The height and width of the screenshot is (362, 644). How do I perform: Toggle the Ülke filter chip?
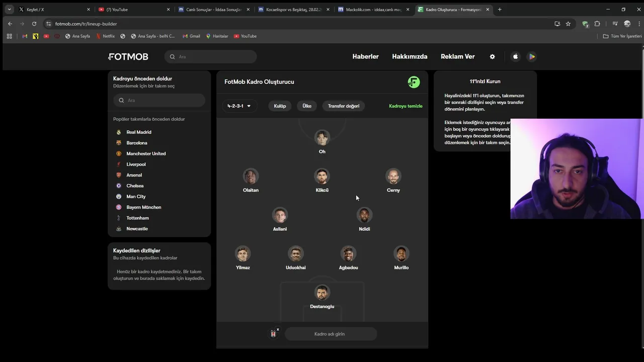point(307,106)
